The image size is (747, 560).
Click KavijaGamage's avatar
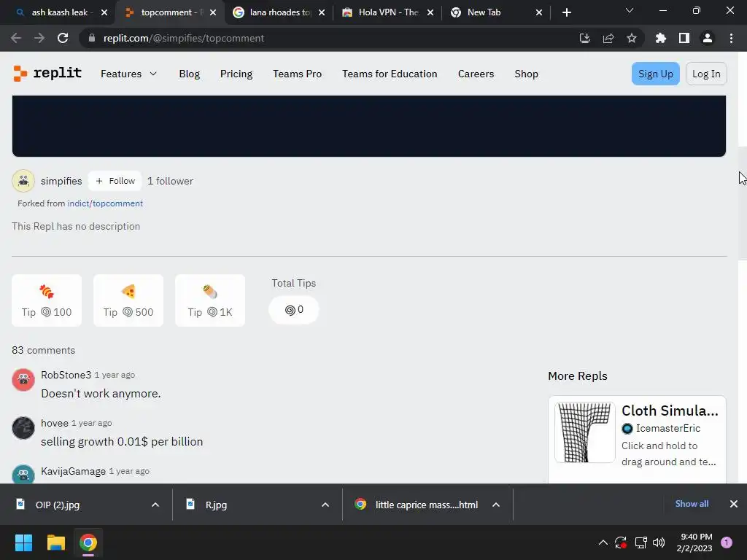(x=23, y=474)
